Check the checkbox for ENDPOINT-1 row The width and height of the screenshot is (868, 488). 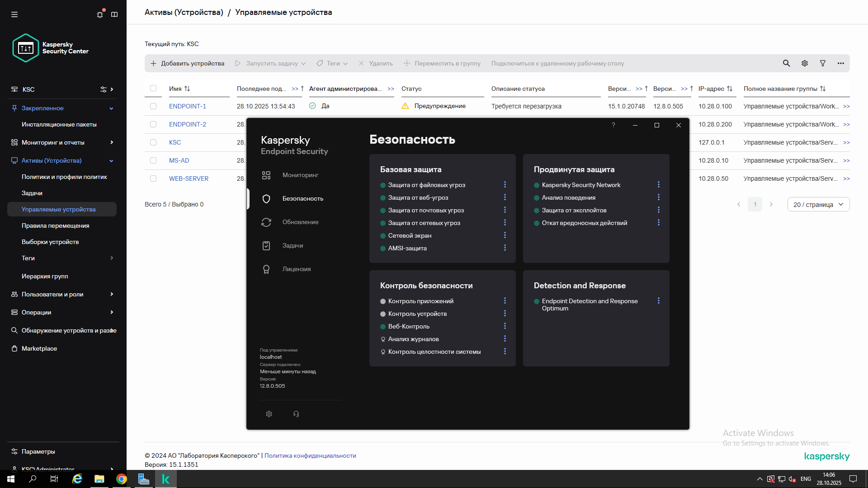coord(153,106)
